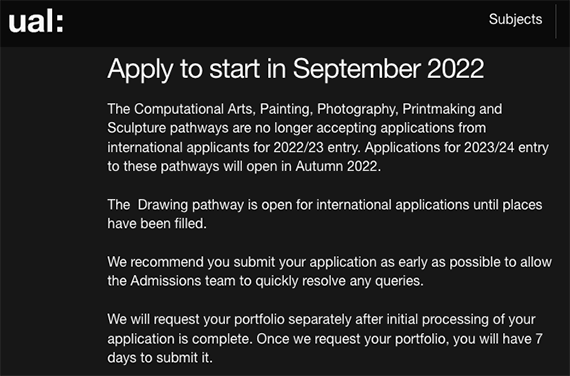
Task: Open the Subjects menu
Action: click(x=515, y=20)
